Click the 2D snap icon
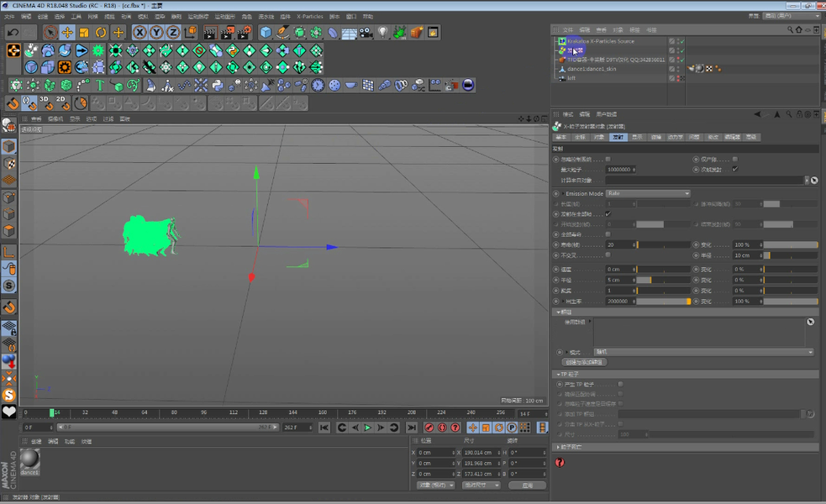Screen dimensions: 826x504 pyautogui.click(x=63, y=103)
